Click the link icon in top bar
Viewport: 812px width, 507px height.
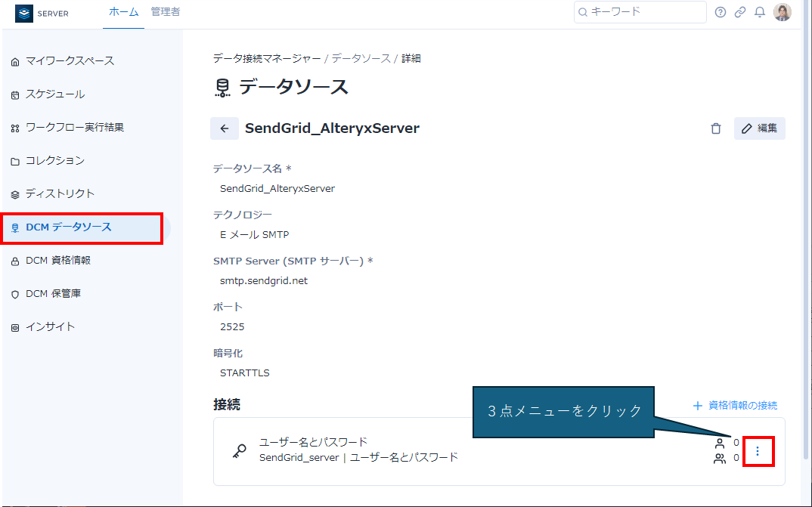click(x=740, y=12)
